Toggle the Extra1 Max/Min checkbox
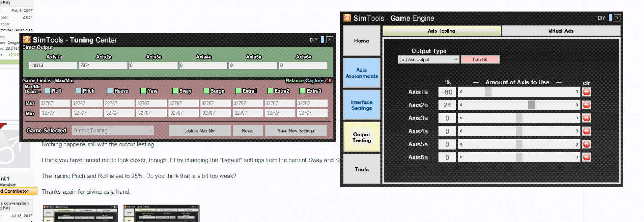Viewport: 644px width, 222px height. [x=238, y=91]
